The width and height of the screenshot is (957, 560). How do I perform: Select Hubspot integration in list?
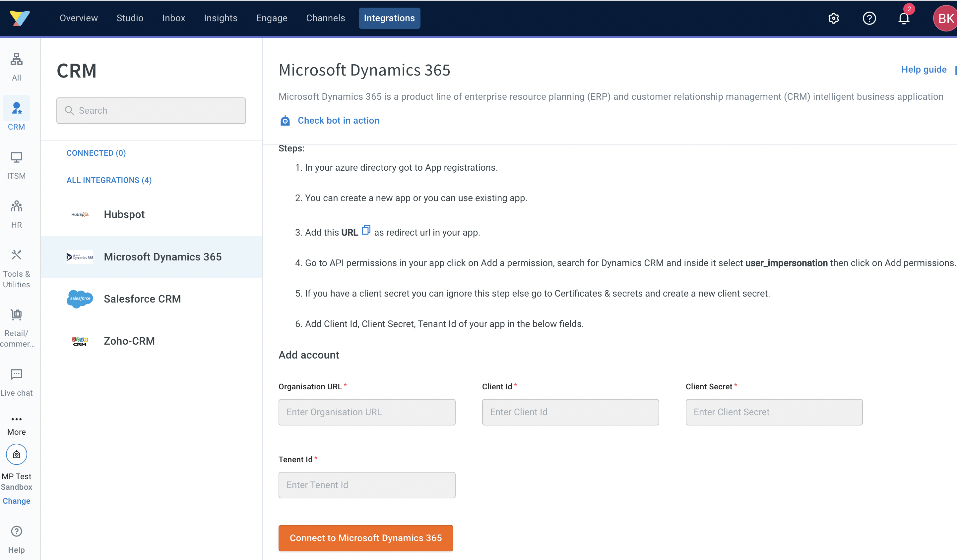(x=151, y=214)
